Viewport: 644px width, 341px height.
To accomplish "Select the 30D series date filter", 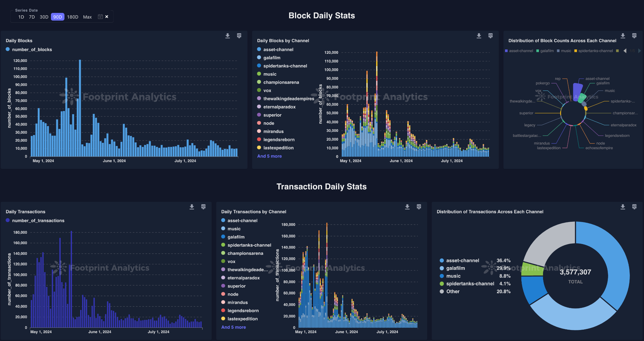I will [43, 17].
